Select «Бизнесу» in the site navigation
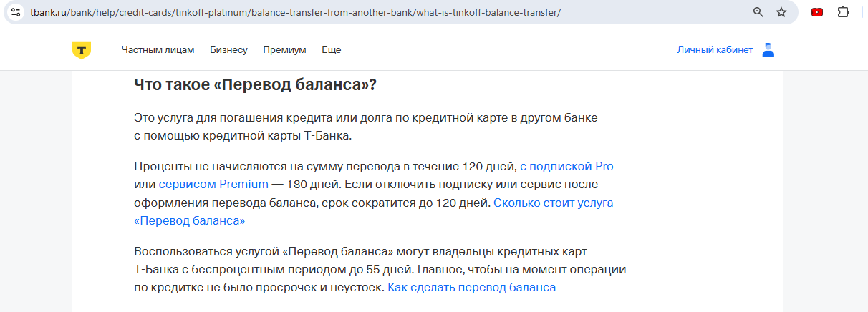 tap(228, 50)
